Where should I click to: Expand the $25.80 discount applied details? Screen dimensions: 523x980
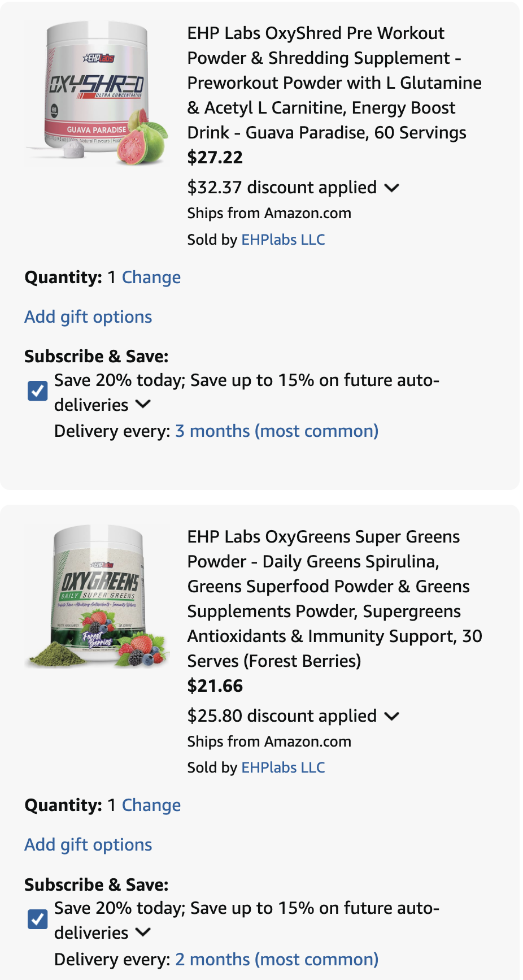point(391,716)
